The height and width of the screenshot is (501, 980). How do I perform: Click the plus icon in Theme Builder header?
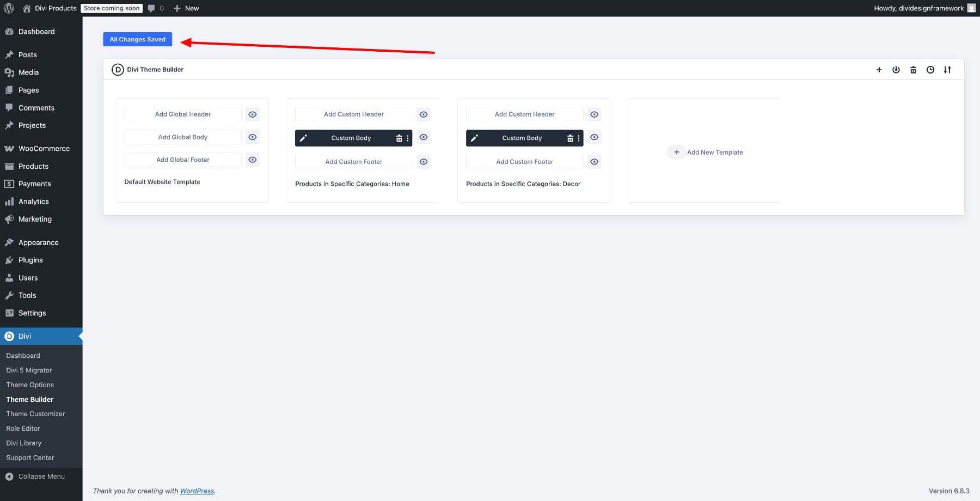point(879,70)
